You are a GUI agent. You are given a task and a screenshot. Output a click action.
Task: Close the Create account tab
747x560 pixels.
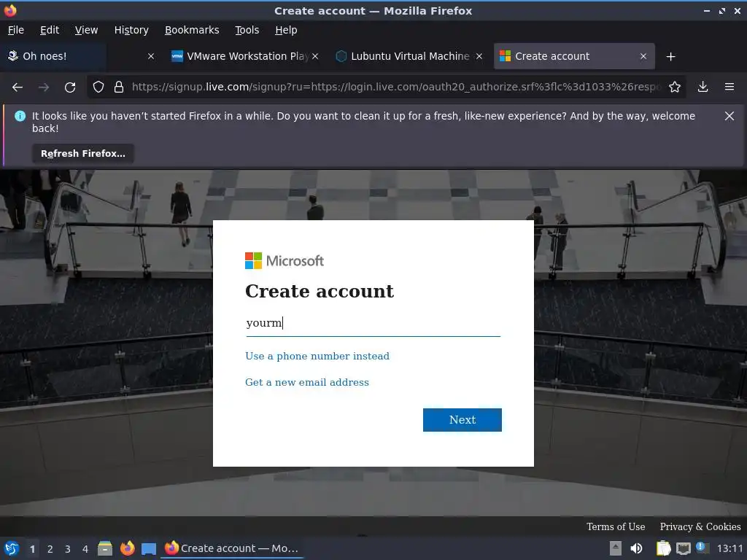(x=643, y=56)
